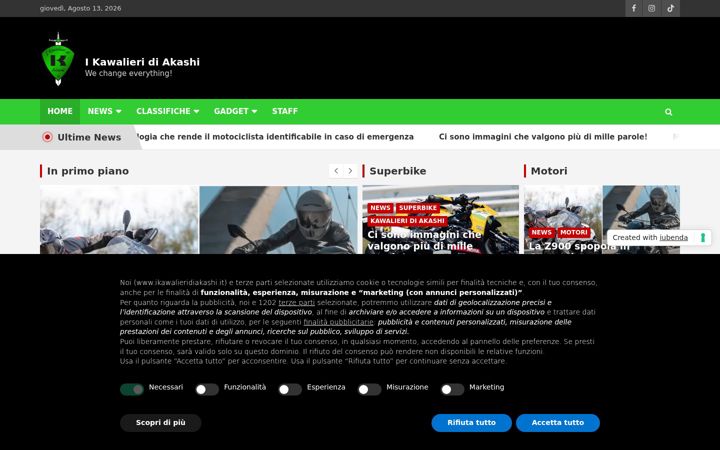Click the date giovedì, Agosto 13, 2026
720x450 pixels.
(80, 8)
